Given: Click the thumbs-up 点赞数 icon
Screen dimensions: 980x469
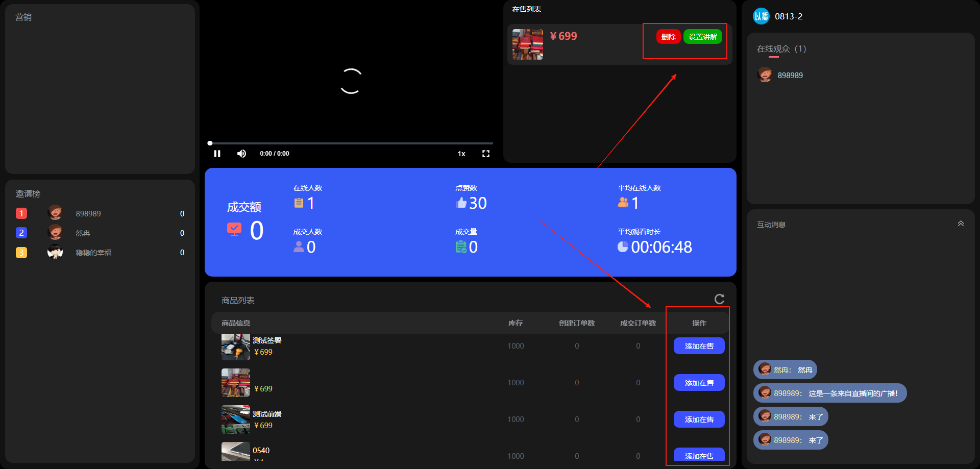Looking at the screenshot, I should (461, 203).
